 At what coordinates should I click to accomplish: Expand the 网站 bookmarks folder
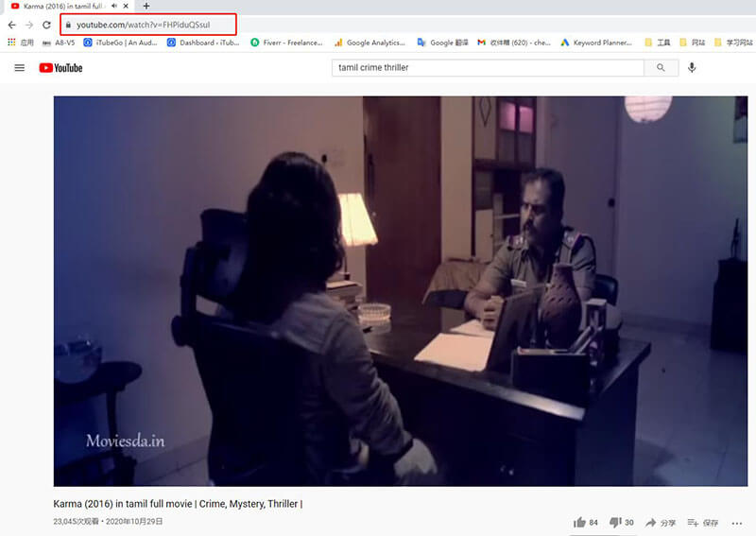point(692,43)
